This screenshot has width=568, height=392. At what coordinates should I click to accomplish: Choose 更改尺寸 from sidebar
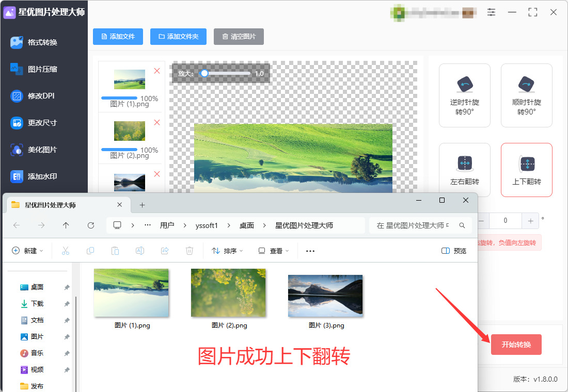pyautogui.click(x=34, y=123)
